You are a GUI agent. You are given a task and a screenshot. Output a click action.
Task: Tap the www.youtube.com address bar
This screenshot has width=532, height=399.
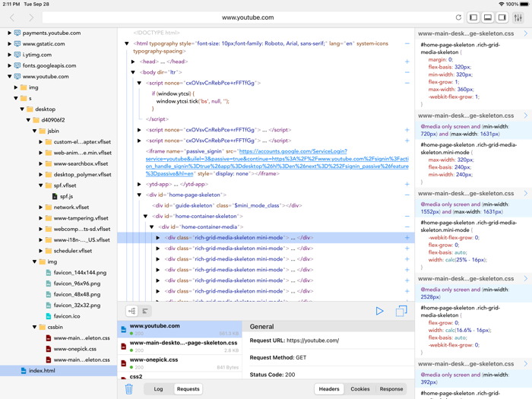click(x=248, y=17)
